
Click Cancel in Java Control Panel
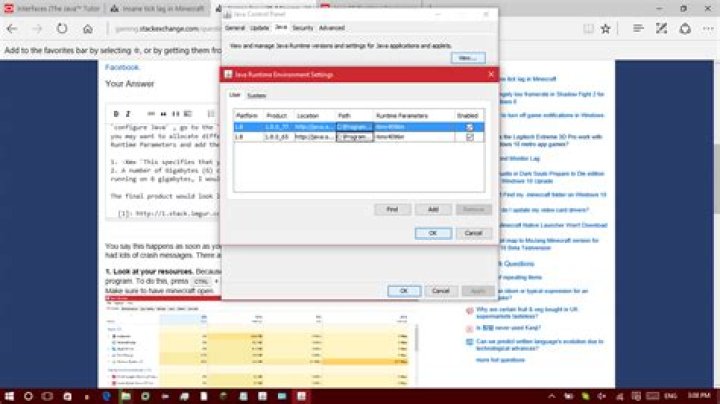point(440,291)
